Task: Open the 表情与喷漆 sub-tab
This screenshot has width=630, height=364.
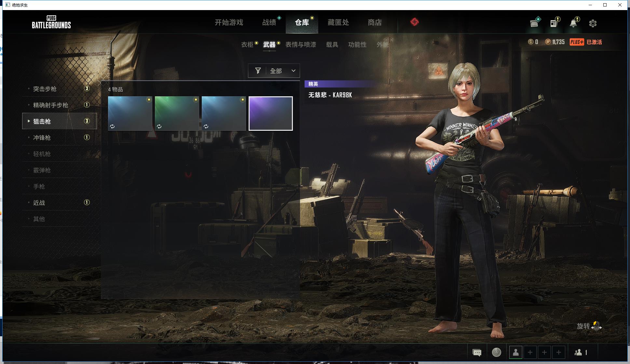Action: pos(301,45)
